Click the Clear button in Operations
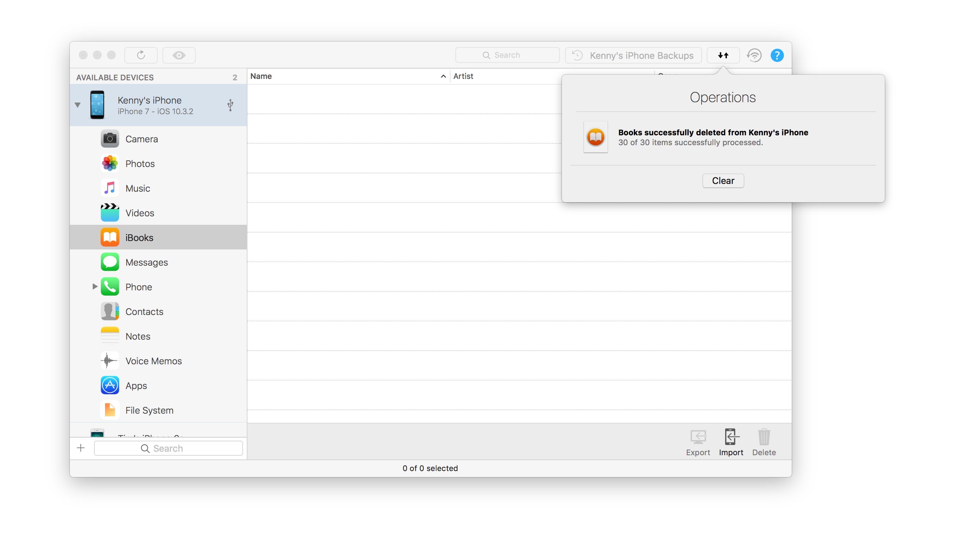The image size is (980, 544). [723, 180]
